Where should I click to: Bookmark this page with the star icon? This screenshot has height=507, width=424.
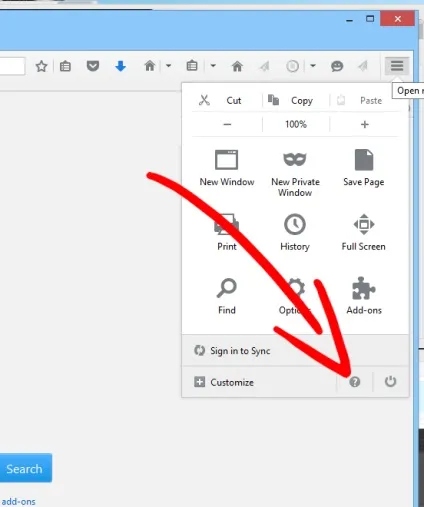[41, 66]
